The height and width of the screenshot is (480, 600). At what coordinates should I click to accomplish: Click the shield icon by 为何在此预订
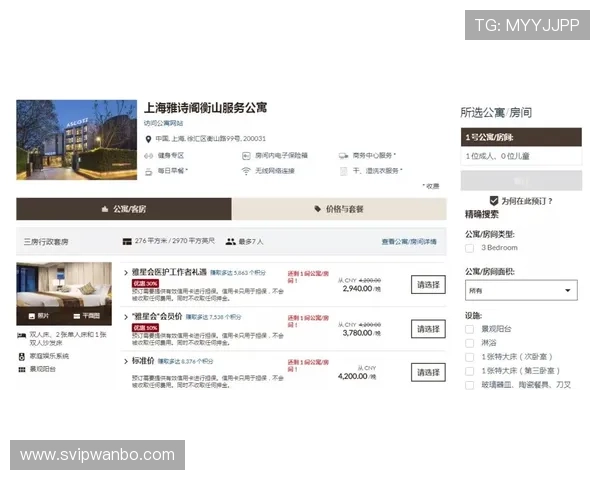point(494,201)
